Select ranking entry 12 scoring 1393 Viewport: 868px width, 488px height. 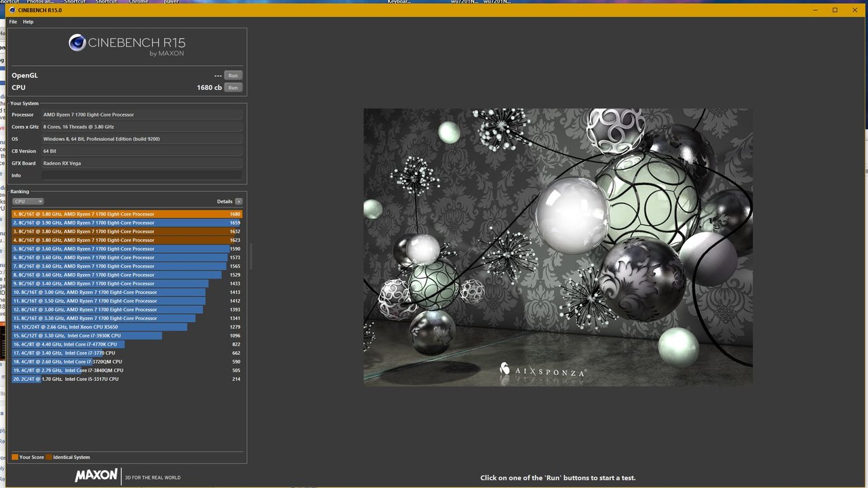(x=127, y=310)
